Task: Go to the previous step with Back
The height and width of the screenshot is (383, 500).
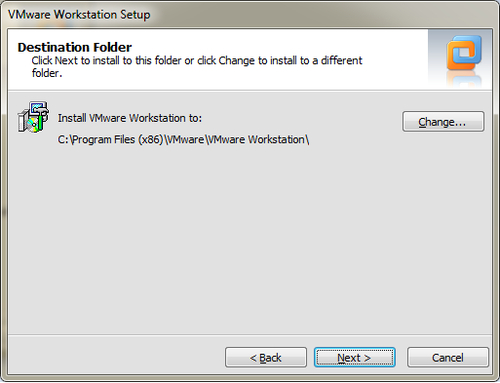Action: (266, 357)
